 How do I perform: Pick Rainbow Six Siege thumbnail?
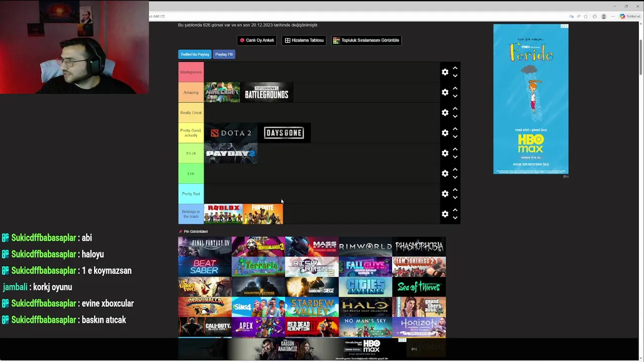(312, 287)
